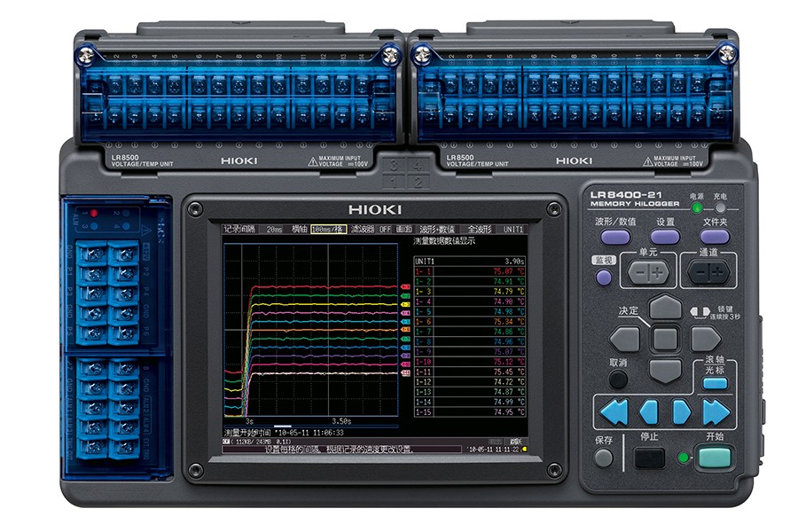
Task: Click the 3.90s time value in table header
Action: point(514,262)
